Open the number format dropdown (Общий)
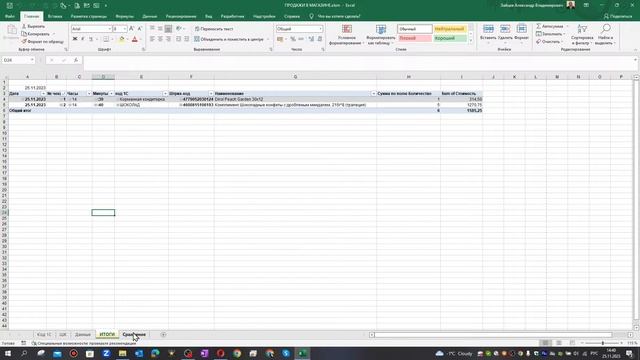The width and height of the screenshot is (640, 360). [x=320, y=29]
